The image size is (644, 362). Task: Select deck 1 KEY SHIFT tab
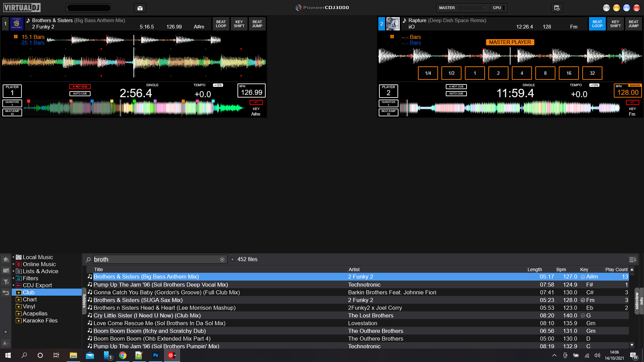(x=239, y=24)
